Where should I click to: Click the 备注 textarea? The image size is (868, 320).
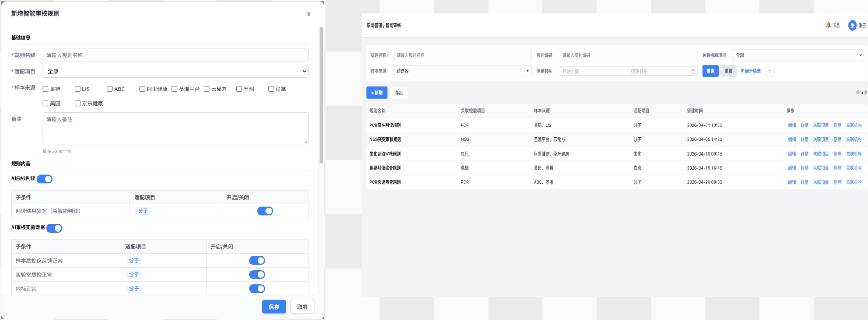tap(175, 128)
